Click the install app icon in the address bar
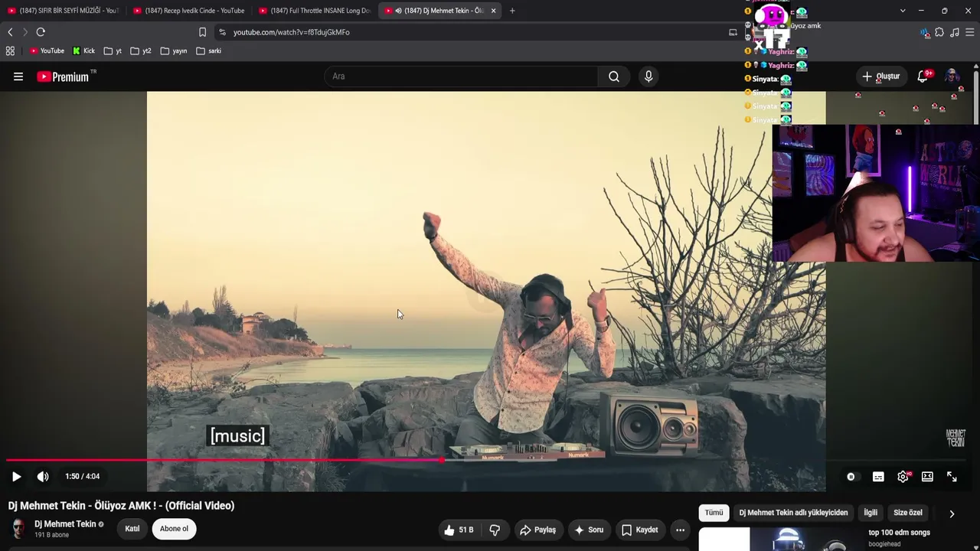Image resolution: width=980 pixels, height=551 pixels. tap(733, 32)
